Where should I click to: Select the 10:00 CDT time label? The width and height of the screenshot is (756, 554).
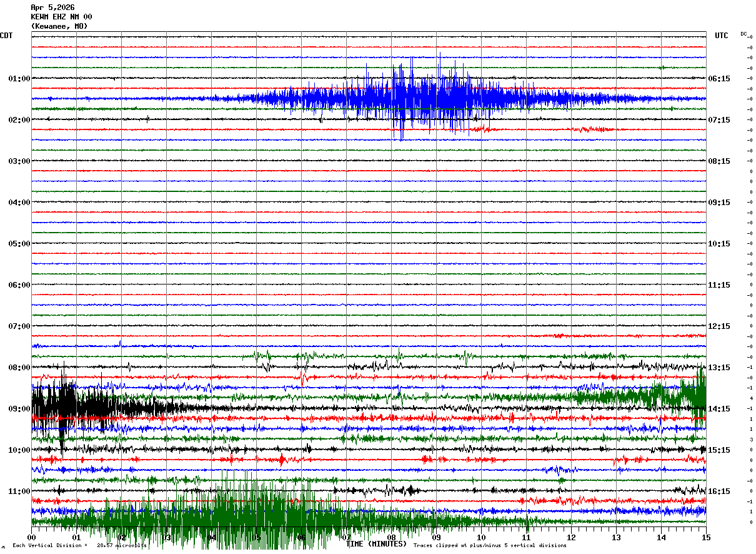tap(19, 450)
